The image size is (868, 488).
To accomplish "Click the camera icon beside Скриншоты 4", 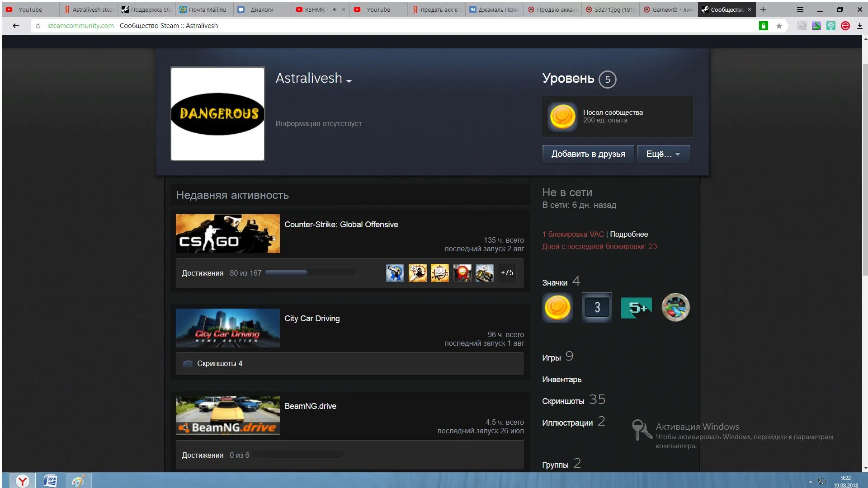I will tap(188, 364).
